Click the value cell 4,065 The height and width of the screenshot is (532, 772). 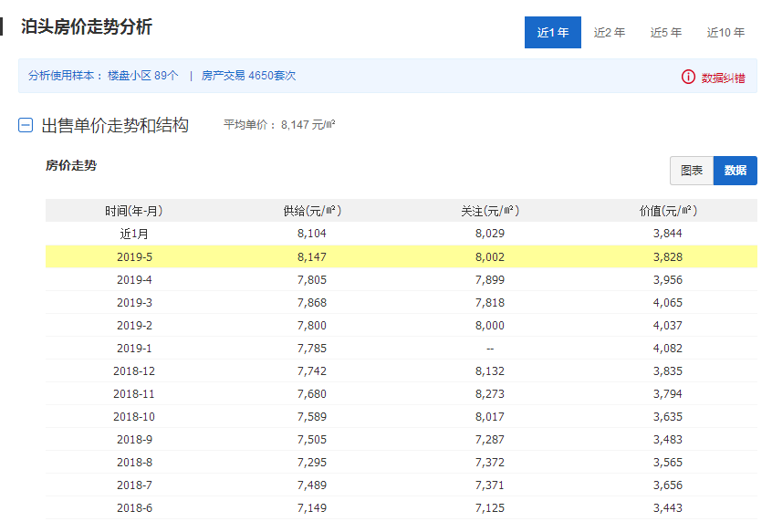tap(668, 303)
